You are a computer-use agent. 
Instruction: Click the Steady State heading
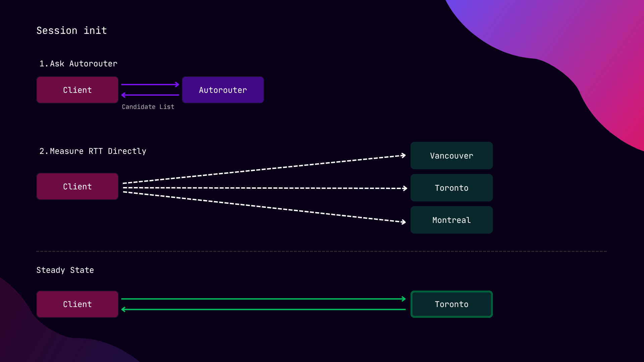coord(65,270)
